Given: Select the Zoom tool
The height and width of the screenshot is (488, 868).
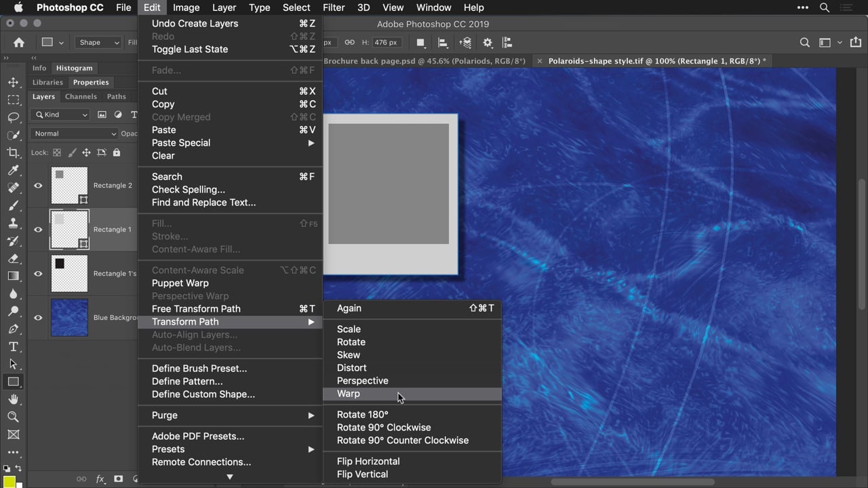Looking at the screenshot, I should click(13, 417).
